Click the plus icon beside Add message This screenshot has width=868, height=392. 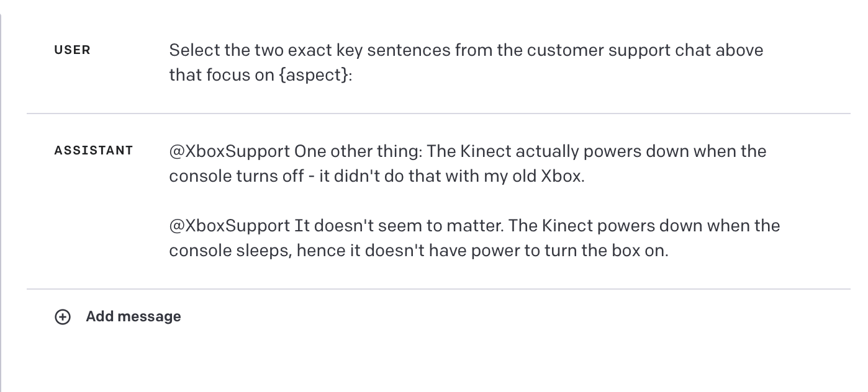63,317
